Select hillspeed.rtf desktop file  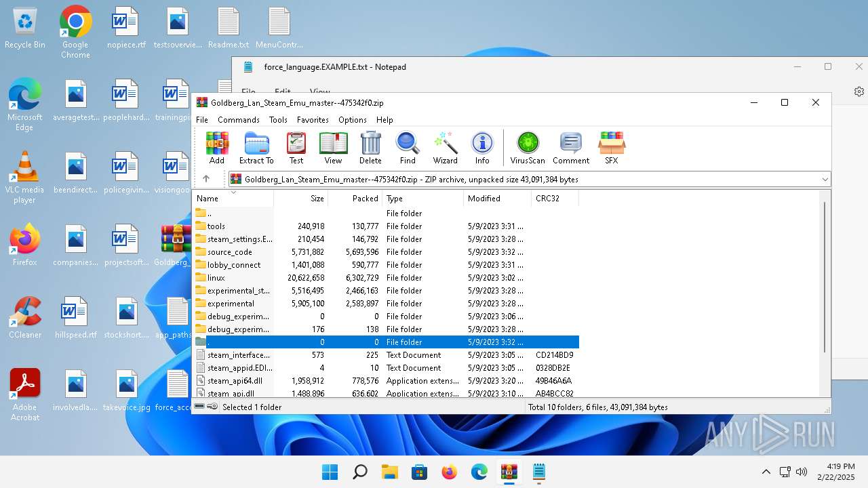[76, 318]
